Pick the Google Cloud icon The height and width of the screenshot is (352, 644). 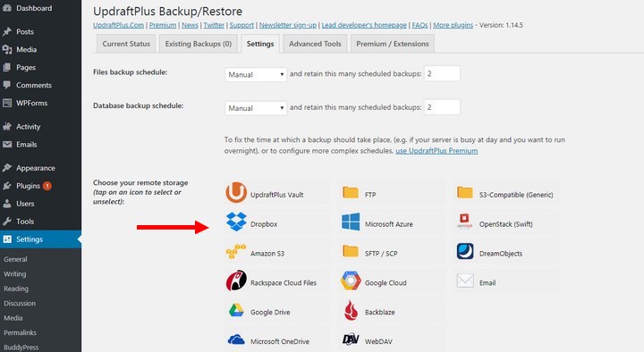(x=351, y=281)
